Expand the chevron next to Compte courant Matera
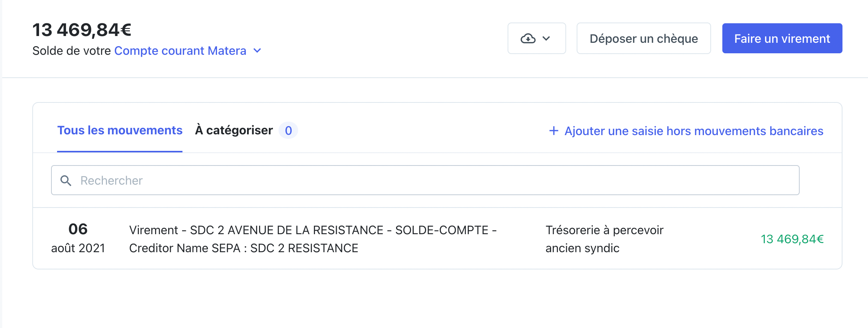 coord(257,51)
